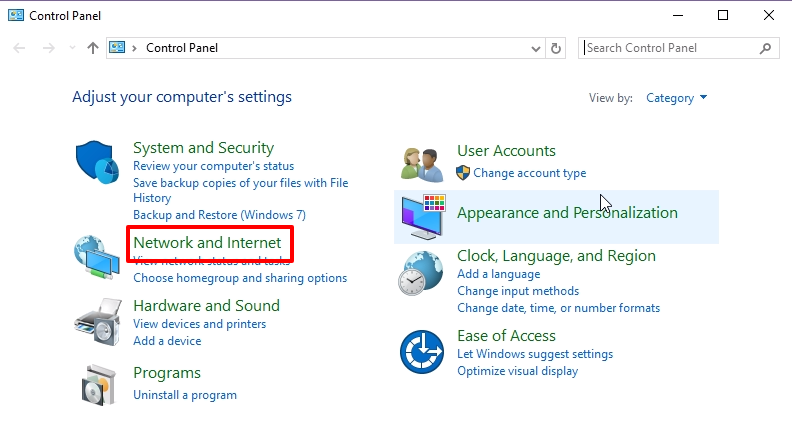Image resolution: width=792 pixels, height=444 pixels.
Task: Click the Appearance and Personalization monitor icon
Action: 423,216
